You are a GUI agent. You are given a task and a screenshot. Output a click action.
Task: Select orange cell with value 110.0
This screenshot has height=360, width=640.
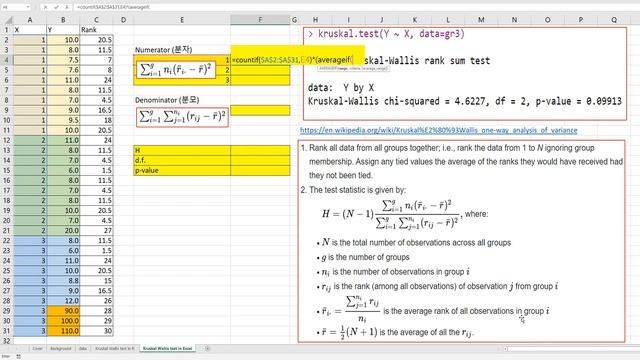point(63,331)
